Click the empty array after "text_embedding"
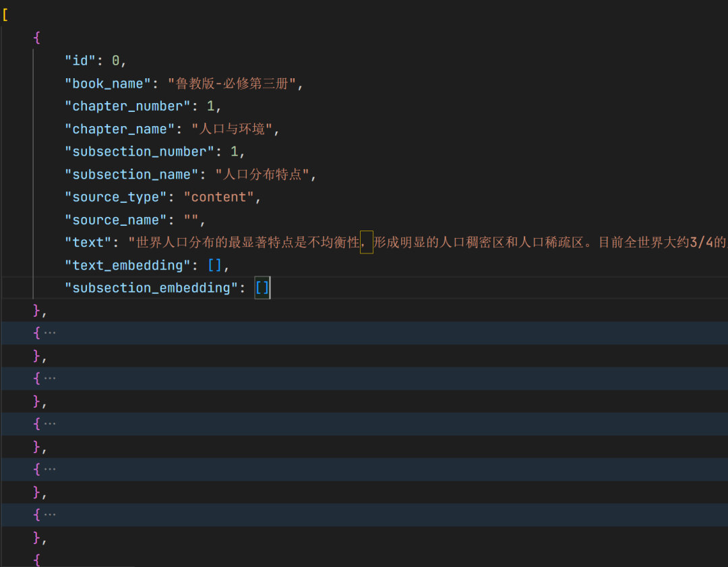Screen dimensions: 728x567 pyautogui.click(x=214, y=265)
